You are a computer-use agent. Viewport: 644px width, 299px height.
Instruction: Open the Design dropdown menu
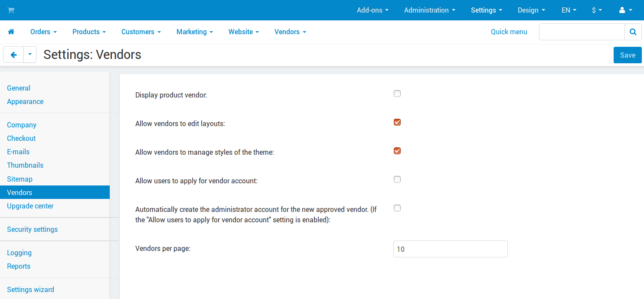pyautogui.click(x=531, y=10)
